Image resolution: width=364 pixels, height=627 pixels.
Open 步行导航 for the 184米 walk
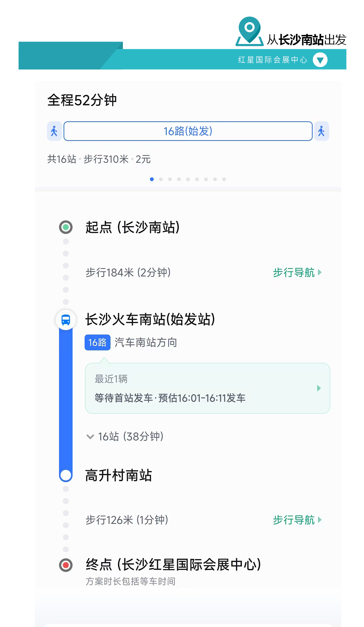297,272
